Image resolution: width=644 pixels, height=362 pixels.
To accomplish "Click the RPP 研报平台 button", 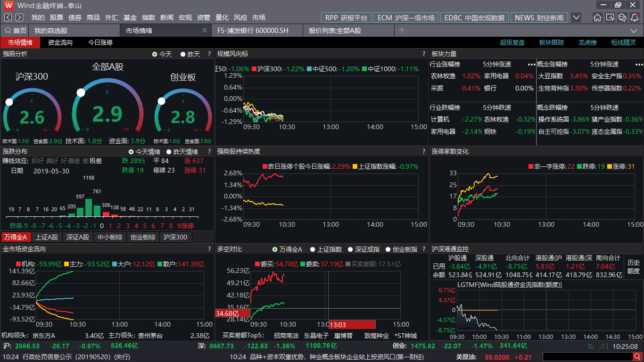I will (x=347, y=17).
